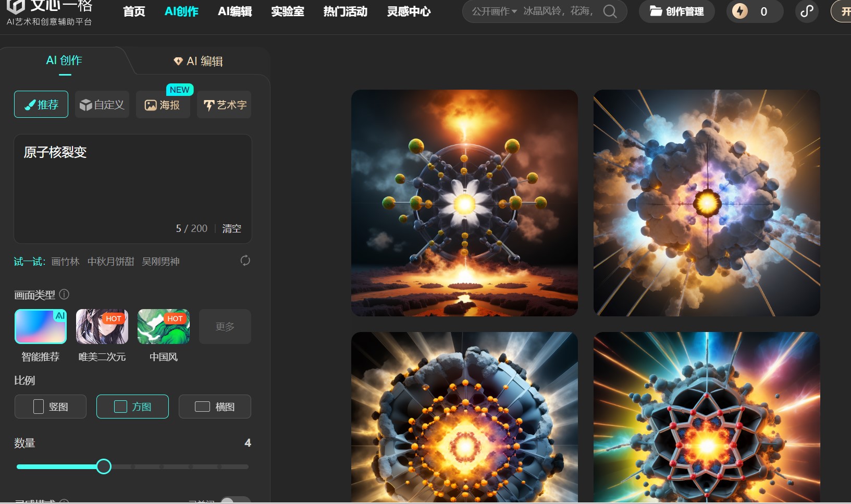Select the 智能推荐 style thumbnail
Image resolution: width=851 pixels, height=504 pixels.
(x=41, y=326)
